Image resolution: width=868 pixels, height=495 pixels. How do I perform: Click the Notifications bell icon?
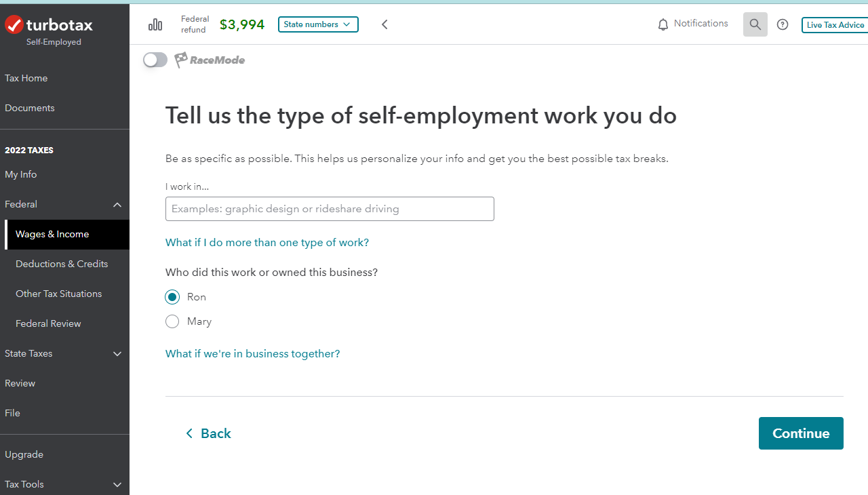click(x=663, y=24)
